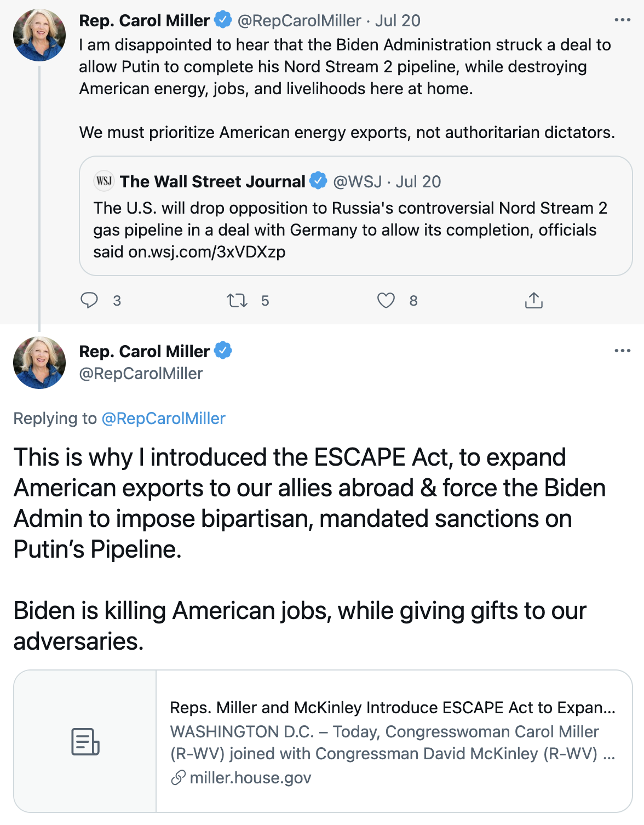Image resolution: width=644 pixels, height=825 pixels.
Task: Open more options on the reply tweet
Action: pos(623,351)
